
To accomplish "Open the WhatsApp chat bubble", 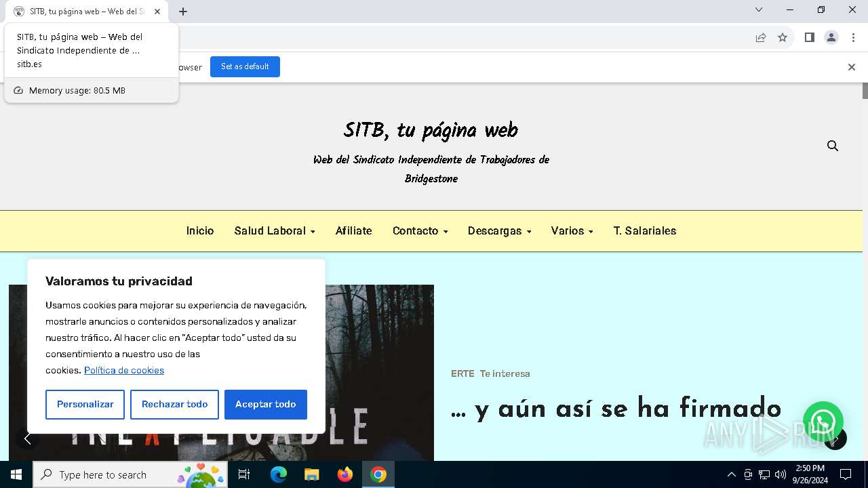I will pos(823,422).
